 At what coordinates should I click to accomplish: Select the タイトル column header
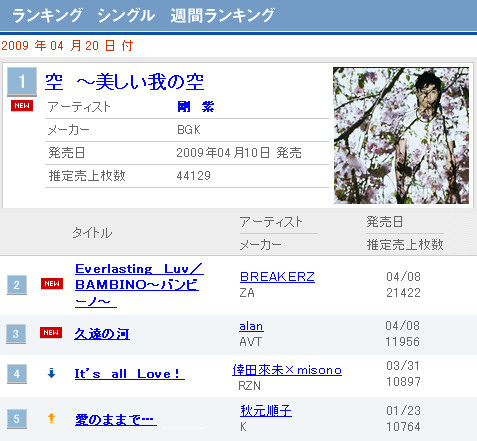92,233
